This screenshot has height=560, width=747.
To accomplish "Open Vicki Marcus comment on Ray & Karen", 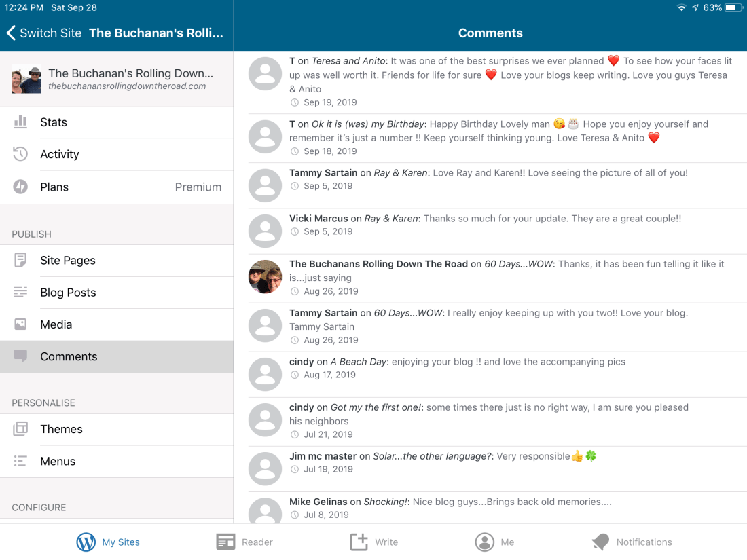I will click(x=485, y=225).
